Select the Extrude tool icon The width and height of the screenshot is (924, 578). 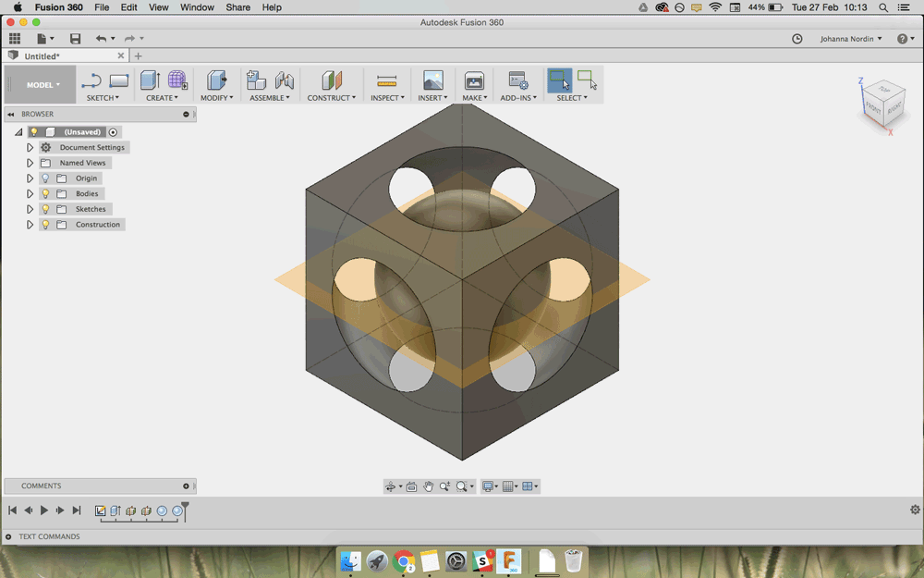[150, 80]
